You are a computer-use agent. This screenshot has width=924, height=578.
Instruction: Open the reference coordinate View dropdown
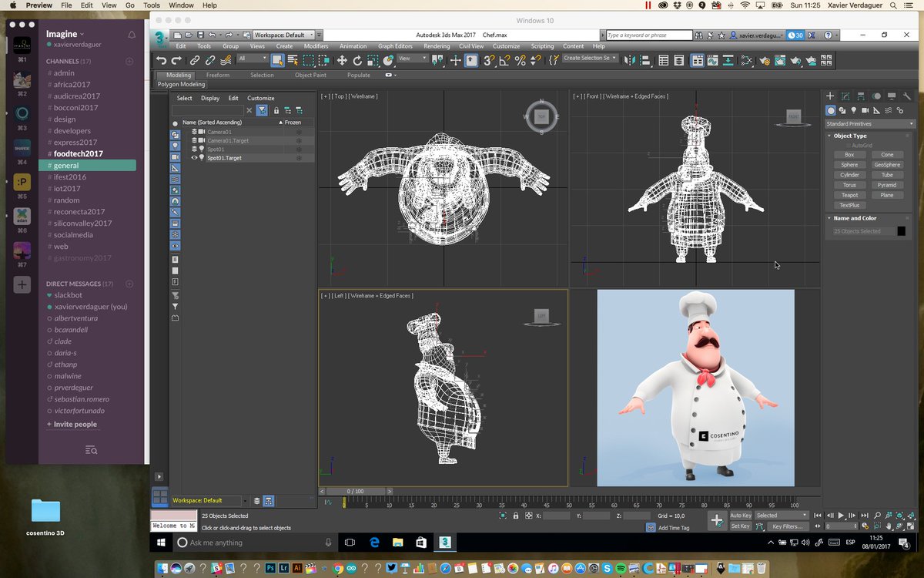[413, 58]
